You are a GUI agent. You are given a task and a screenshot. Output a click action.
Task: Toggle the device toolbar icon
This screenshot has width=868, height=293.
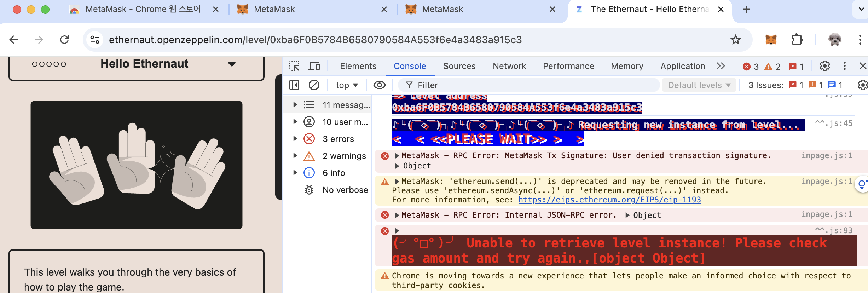314,66
